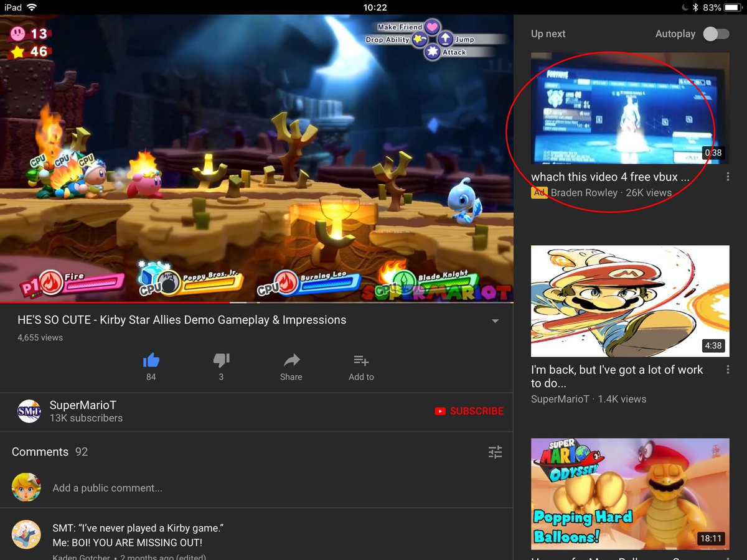Screen dimensions: 747x560
Task: Open options menu for vbux ad video
Action: (x=728, y=177)
